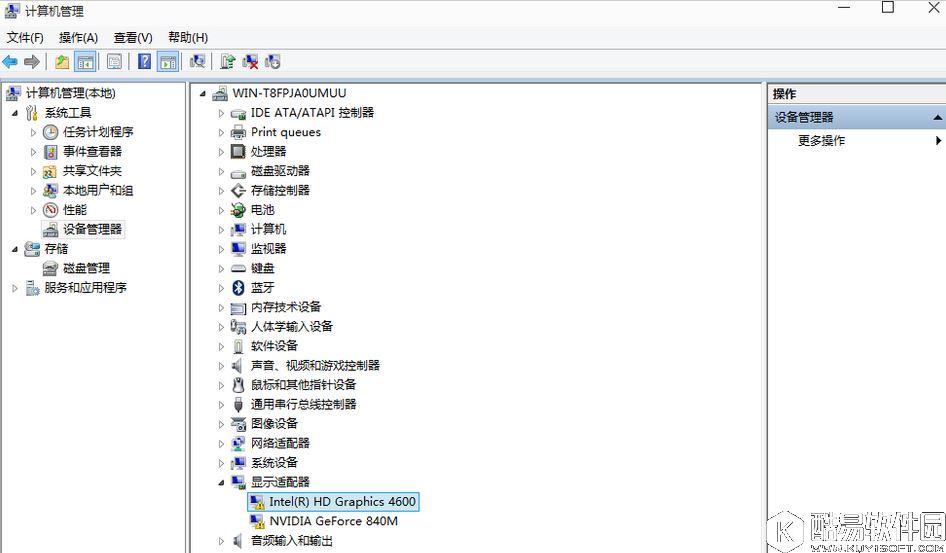Screen dimensions: 946x553
Task: Open the 查看(V) menu
Action: pyautogui.click(x=133, y=37)
